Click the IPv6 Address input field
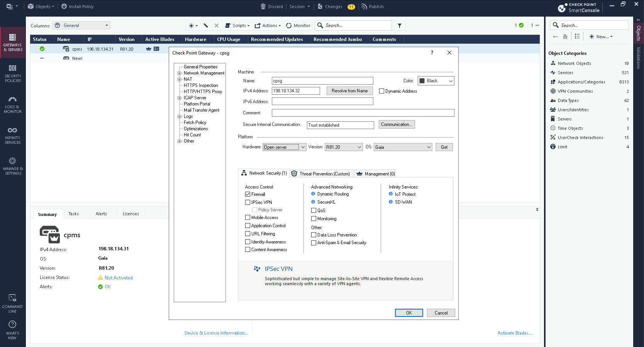 point(322,101)
